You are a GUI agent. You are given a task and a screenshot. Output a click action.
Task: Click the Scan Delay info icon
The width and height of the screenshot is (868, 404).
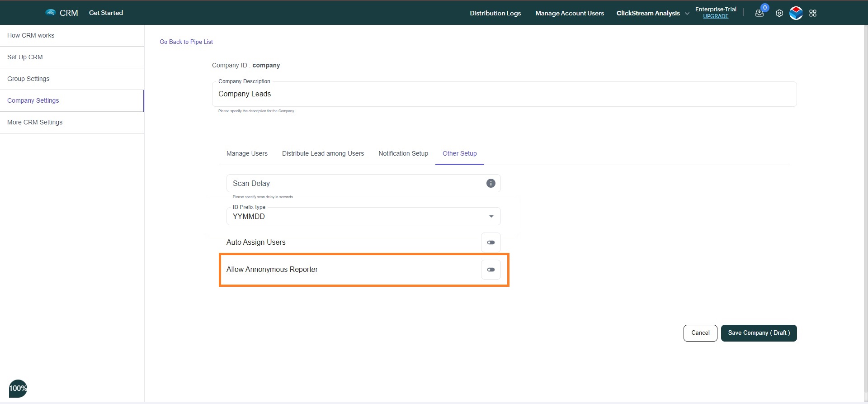pos(491,183)
